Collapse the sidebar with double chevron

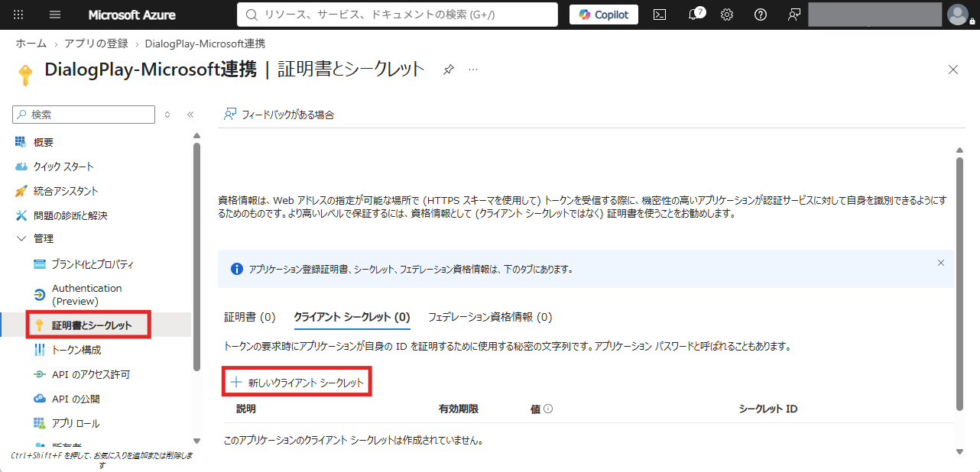pyautogui.click(x=190, y=115)
